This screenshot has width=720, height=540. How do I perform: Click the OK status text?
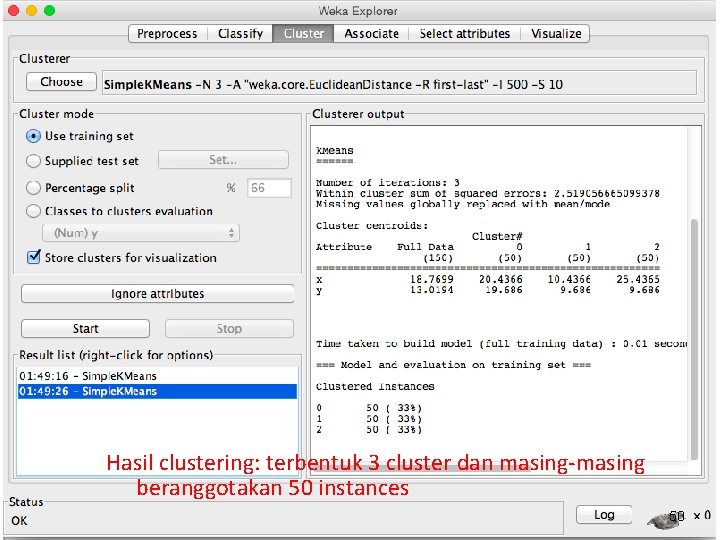click(x=19, y=521)
